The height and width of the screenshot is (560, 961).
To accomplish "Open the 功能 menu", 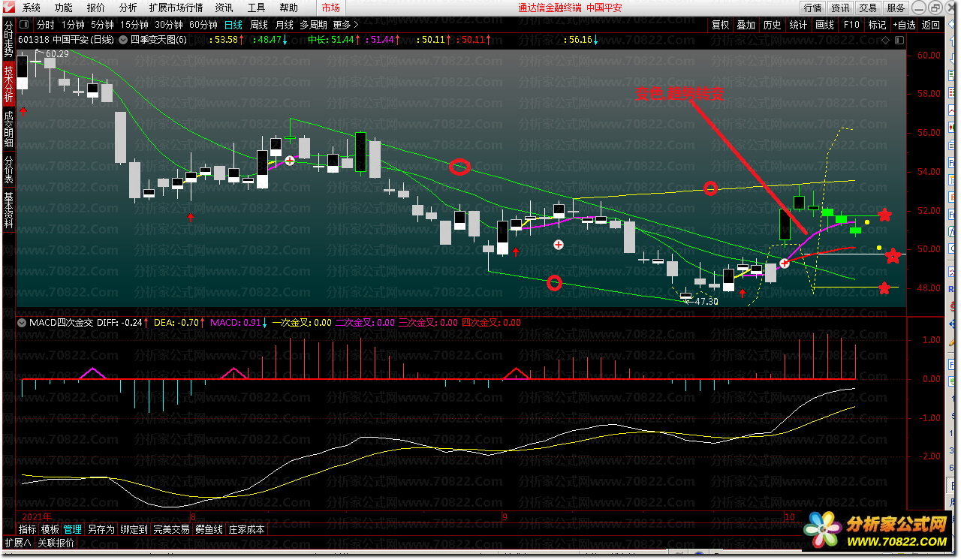I will point(64,8).
